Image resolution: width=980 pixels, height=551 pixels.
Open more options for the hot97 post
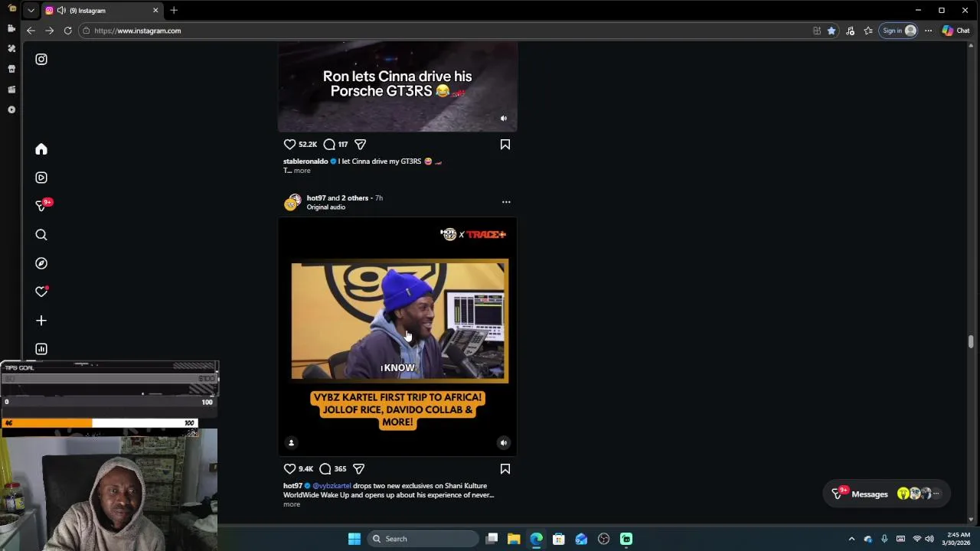[506, 202]
